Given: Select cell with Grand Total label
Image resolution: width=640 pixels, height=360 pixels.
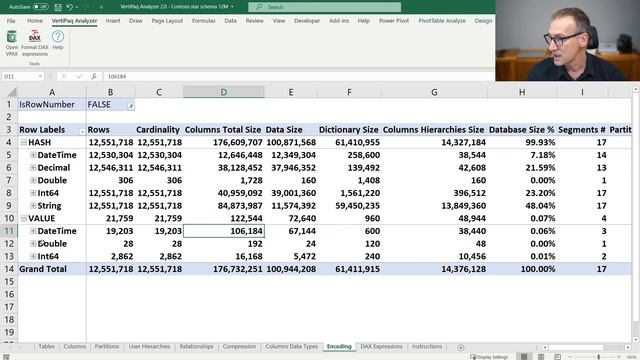Looking at the screenshot, I should pyautogui.click(x=52, y=269).
